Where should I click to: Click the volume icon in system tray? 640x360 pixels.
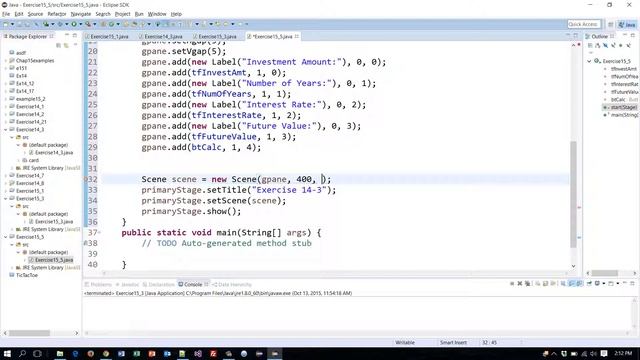[593, 353]
